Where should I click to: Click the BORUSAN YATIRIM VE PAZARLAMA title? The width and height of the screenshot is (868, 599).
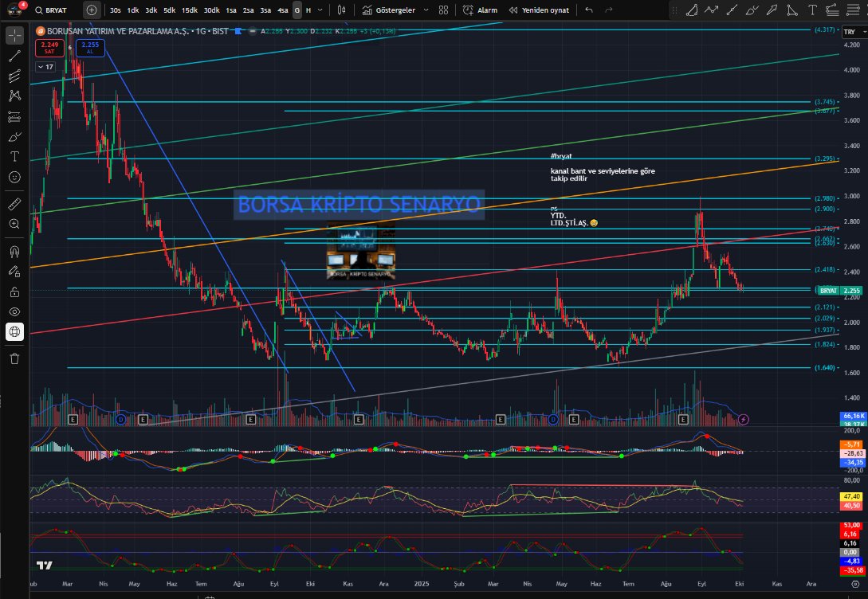[118, 31]
